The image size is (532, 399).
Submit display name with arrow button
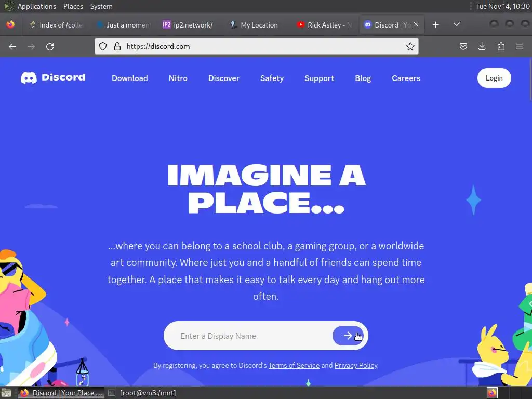coord(348,336)
